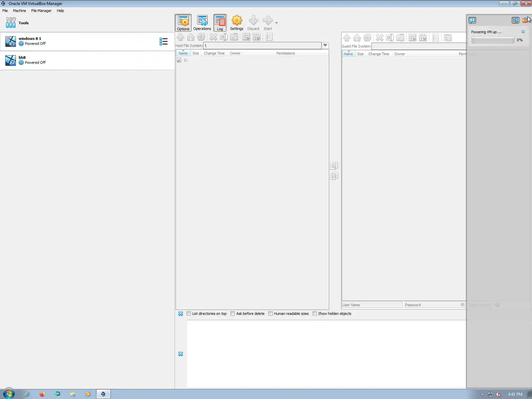Sort guest files by Change Time
The width and height of the screenshot is (532, 399).
(379, 54)
